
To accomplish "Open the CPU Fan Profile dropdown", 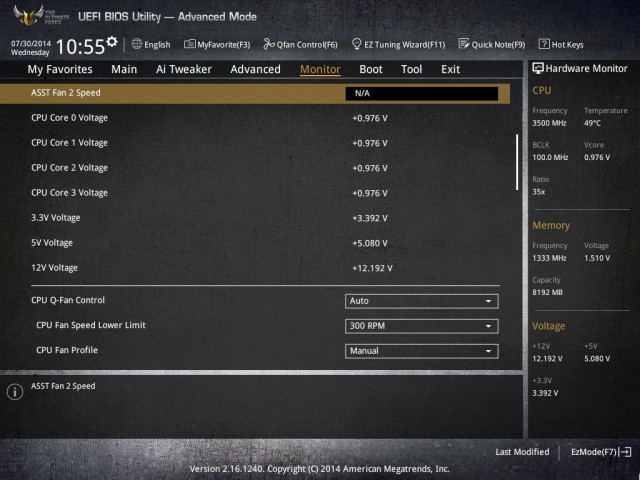I will [422, 351].
